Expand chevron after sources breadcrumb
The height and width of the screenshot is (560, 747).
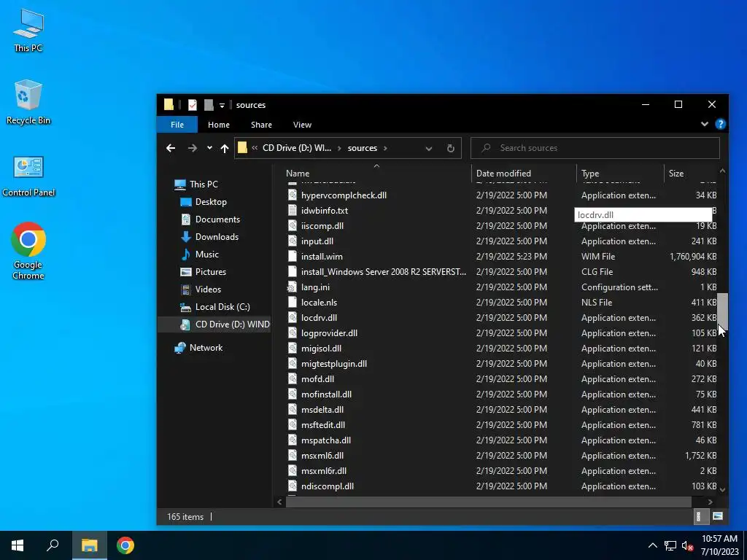pos(385,148)
